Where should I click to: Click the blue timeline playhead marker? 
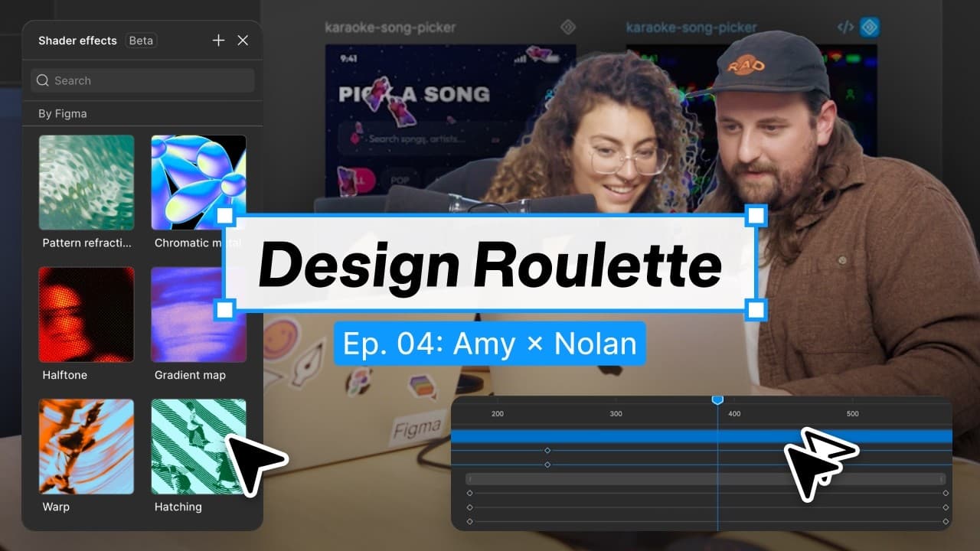717,400
